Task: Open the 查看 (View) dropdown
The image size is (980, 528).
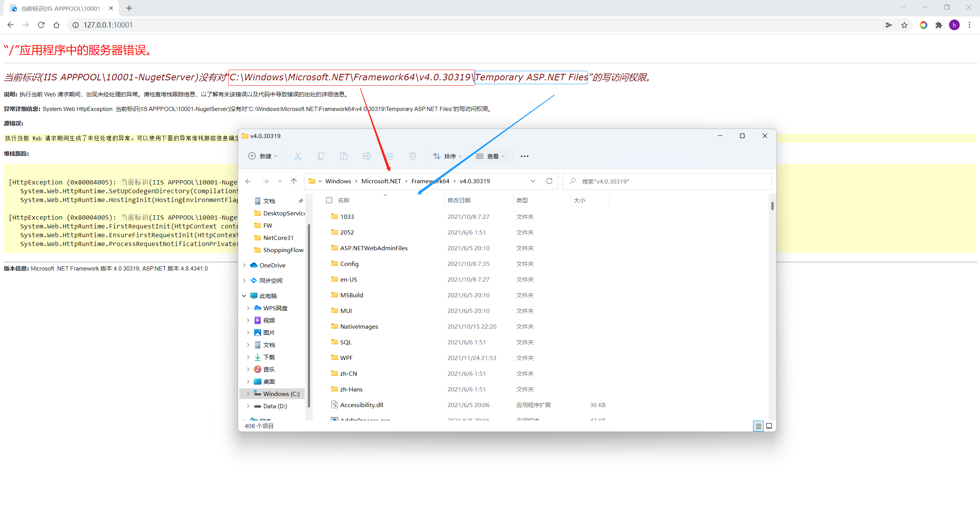Action: pyautogui.click(x=490, y=156)
